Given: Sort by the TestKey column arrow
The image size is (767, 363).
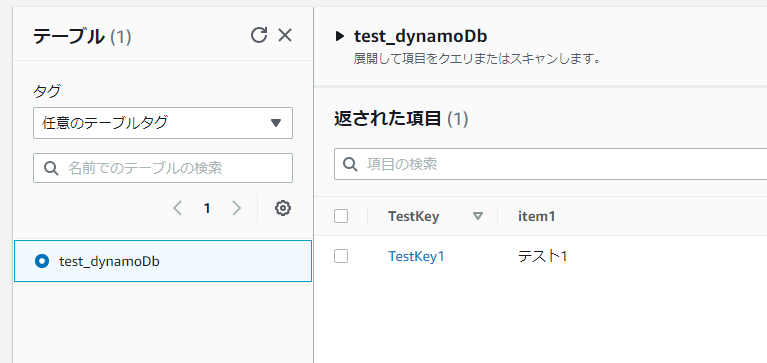Looking at the screenshot, I should pyautogui.click(x=478, y=216).
